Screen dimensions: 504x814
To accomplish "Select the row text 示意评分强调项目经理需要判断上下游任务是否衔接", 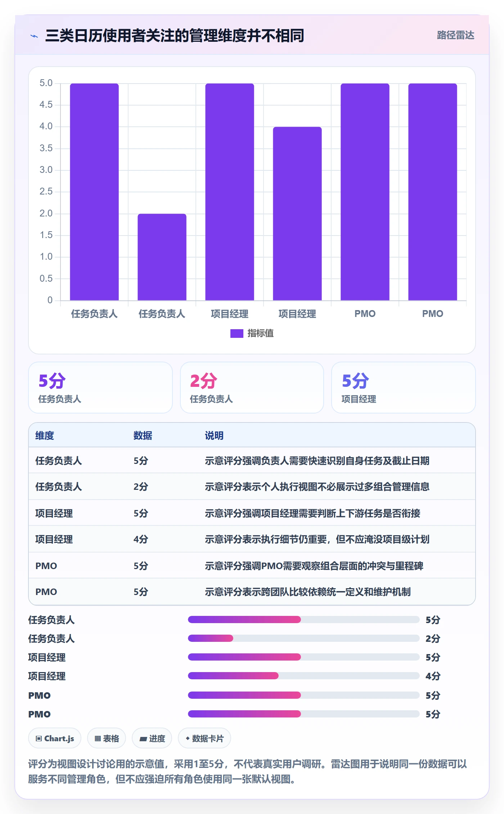I will (x=312, y=513).
